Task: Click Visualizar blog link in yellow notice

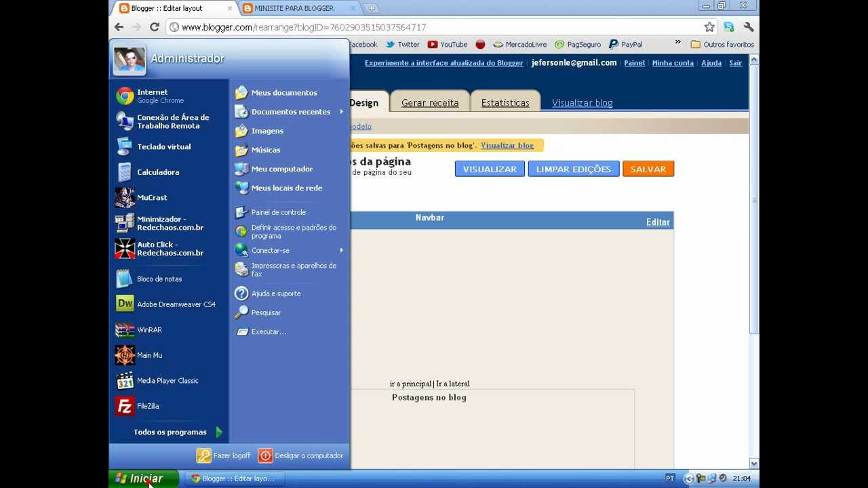Action: pos(507,146)
